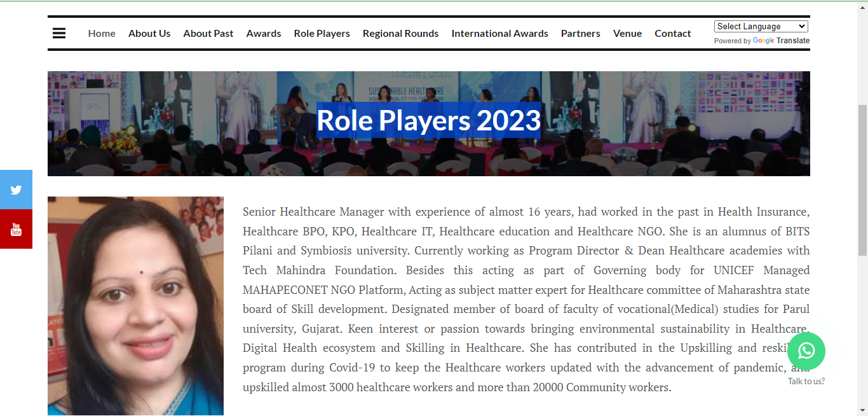The height and width of the screenshot is (416, 868).
Task: Open the Venue page link
Action: [627, 33]
